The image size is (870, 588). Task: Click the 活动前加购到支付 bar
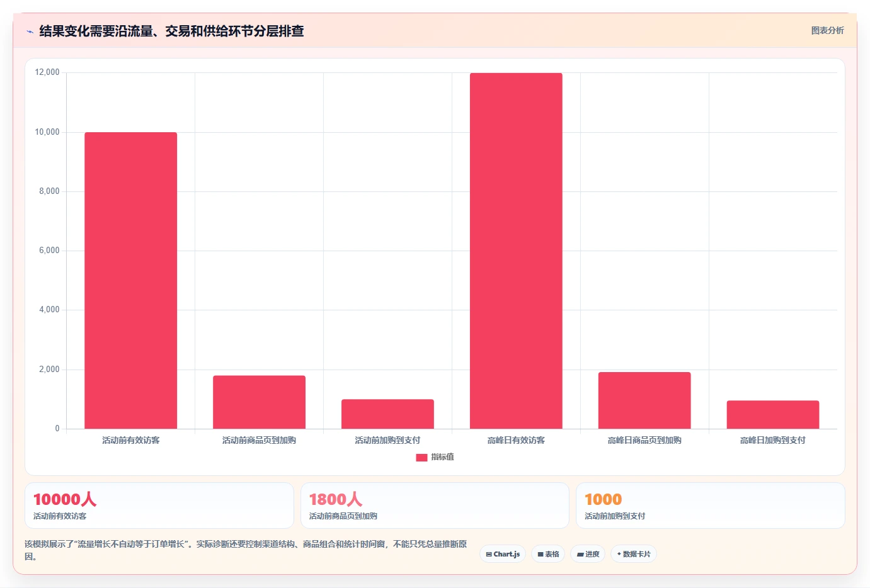tap(387, 414)
